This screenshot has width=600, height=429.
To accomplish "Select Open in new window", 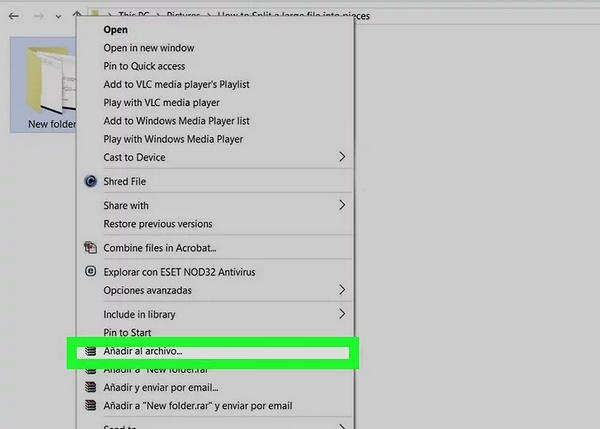I will pyautogui.click(x=149, y=48).
